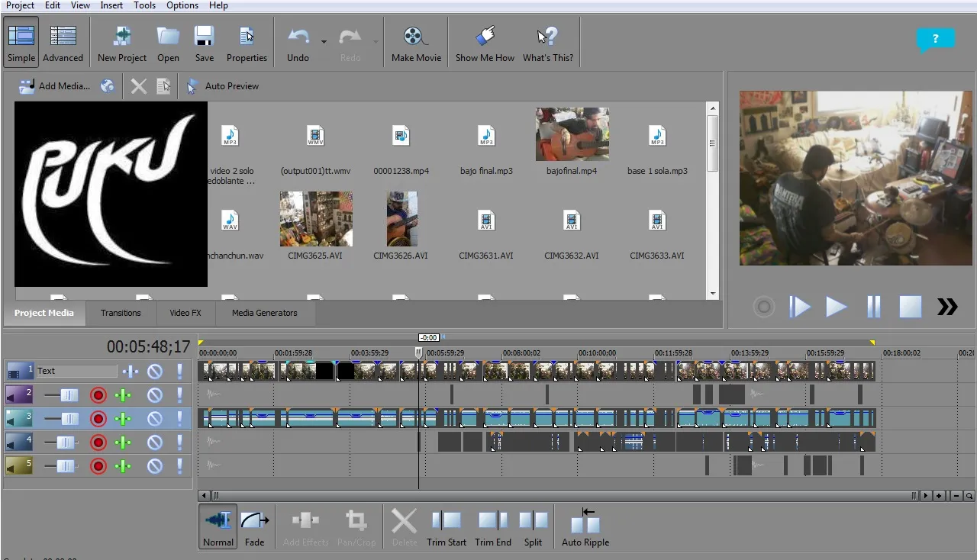Image resolution: width=977 pixels, height=560 pixels.
Task: Click the blue question mark help bubble
Action: [935, 40]
